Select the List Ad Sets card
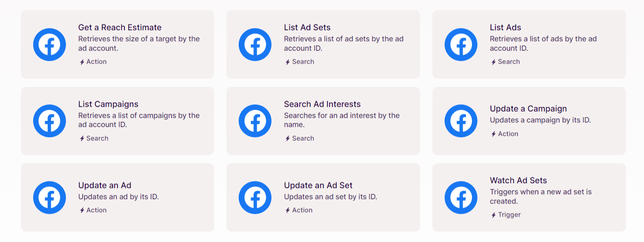 click(323, 44)
